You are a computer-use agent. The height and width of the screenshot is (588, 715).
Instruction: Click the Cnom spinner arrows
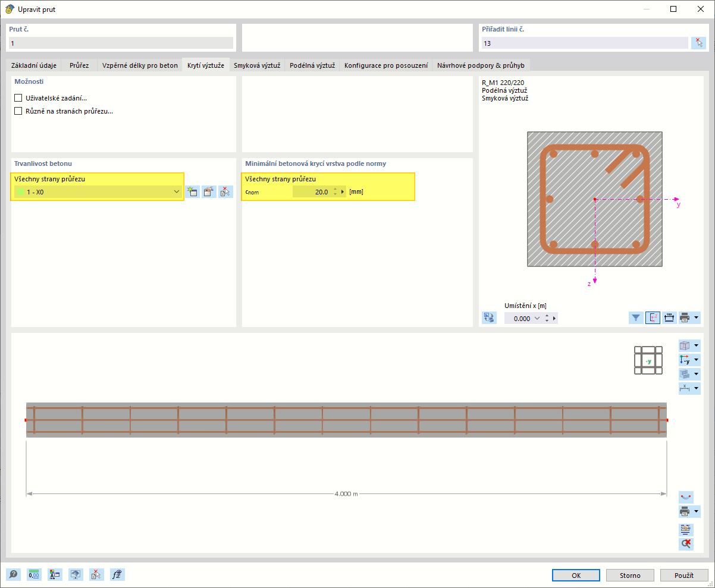(x=335, y=192)
